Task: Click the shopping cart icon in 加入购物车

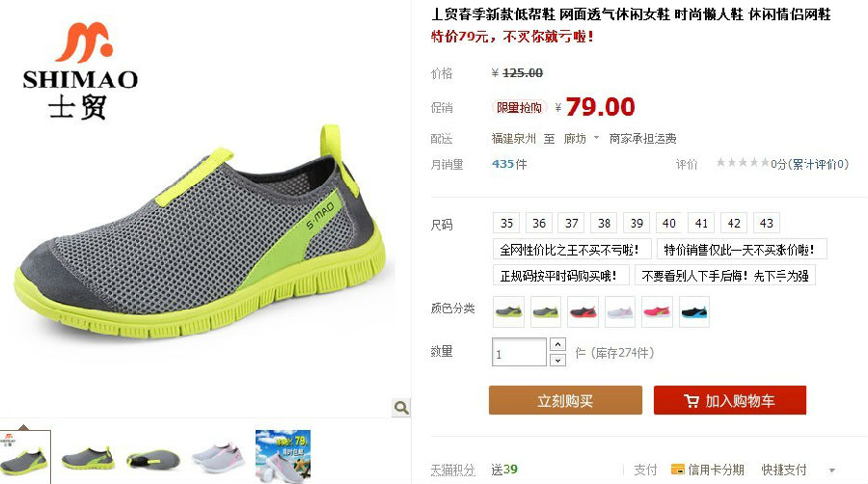Action: click(692, 401)
